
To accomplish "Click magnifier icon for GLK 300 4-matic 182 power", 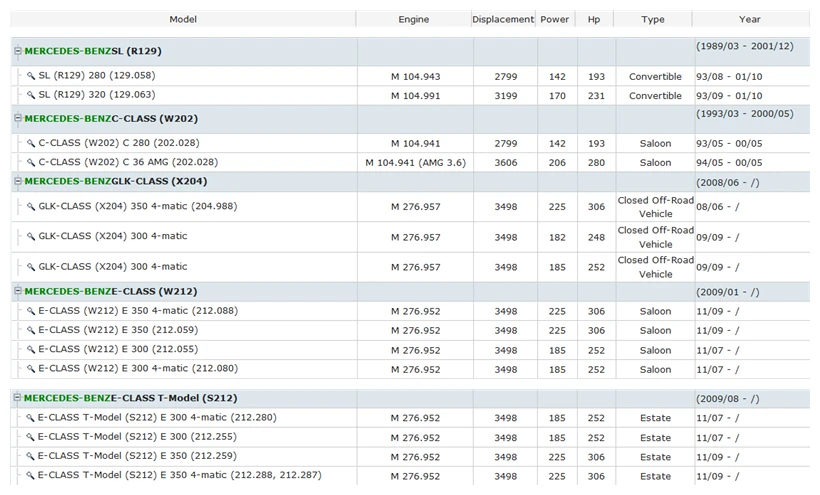I will coord(31,236).
